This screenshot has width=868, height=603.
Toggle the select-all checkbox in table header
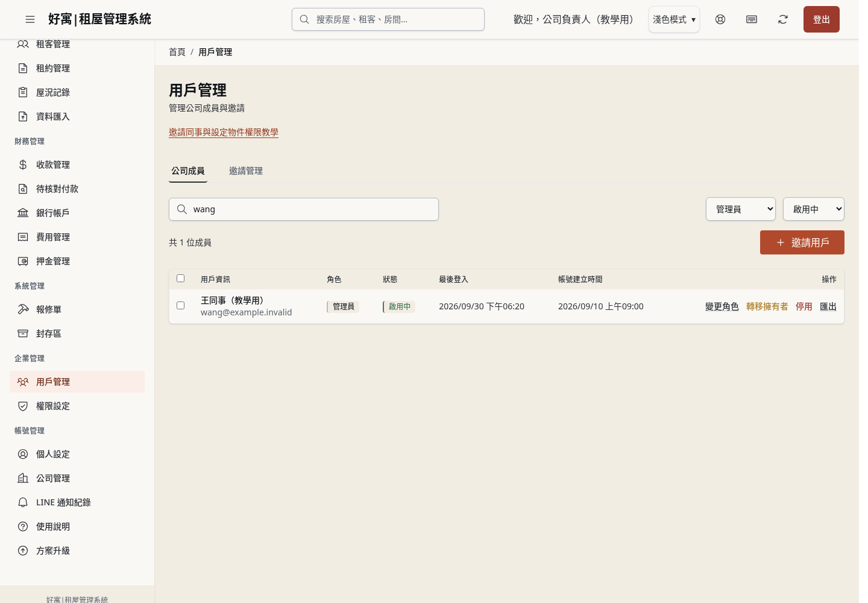click(x=180, y=278)
